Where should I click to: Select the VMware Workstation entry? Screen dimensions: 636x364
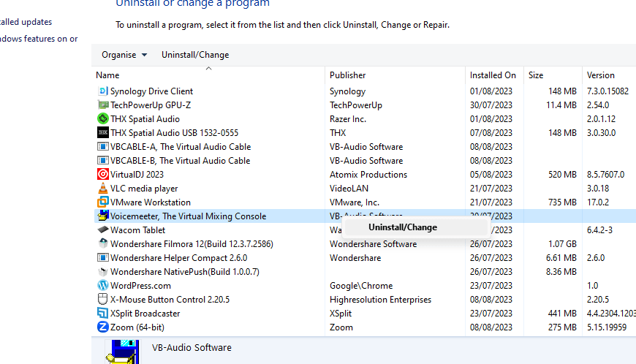click(150, 202)
